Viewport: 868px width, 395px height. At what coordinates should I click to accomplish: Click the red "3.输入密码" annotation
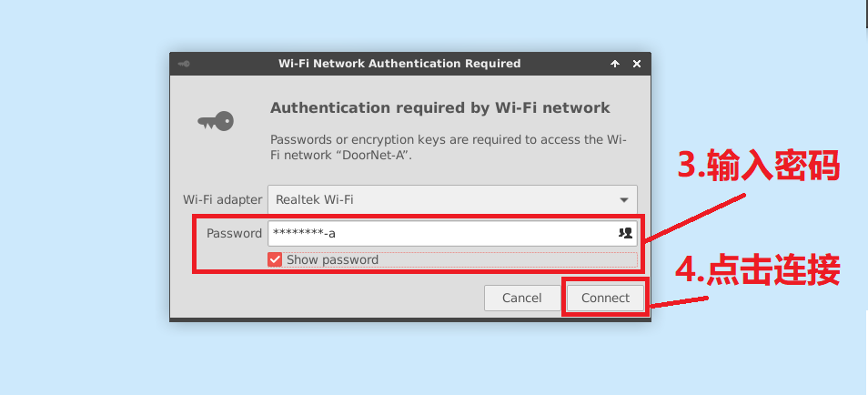point(759,165)
